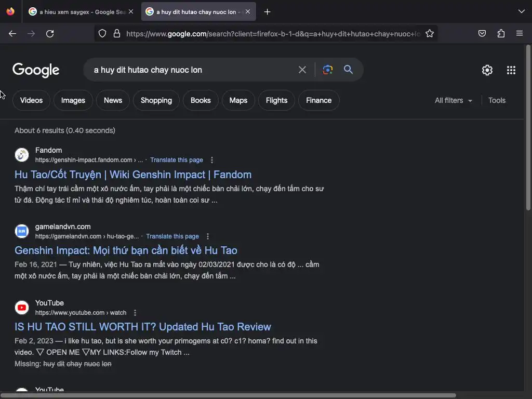The image size is (532, 399).
Task: Open a new tab with plus button
Action: [x=268, y=12]
